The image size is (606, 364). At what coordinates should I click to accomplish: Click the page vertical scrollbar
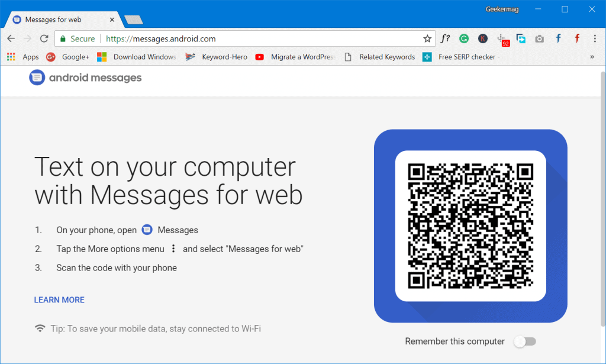click(x=603, y=199)
